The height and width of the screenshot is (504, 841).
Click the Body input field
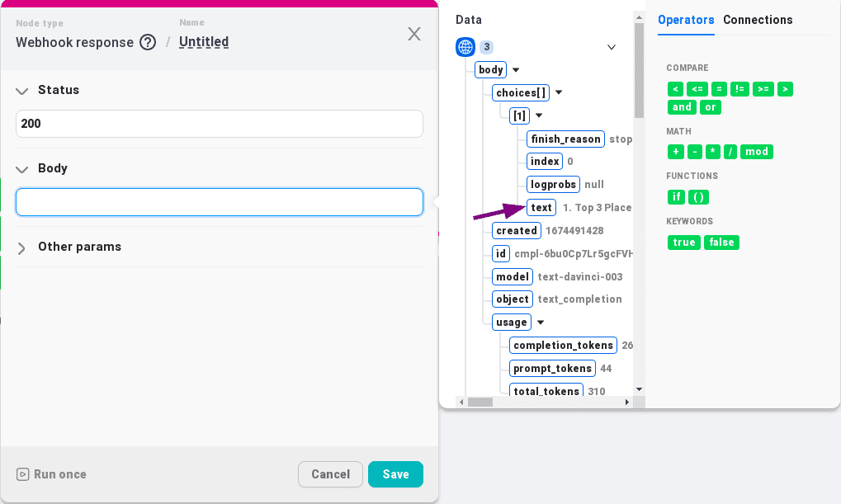(220, 202)
